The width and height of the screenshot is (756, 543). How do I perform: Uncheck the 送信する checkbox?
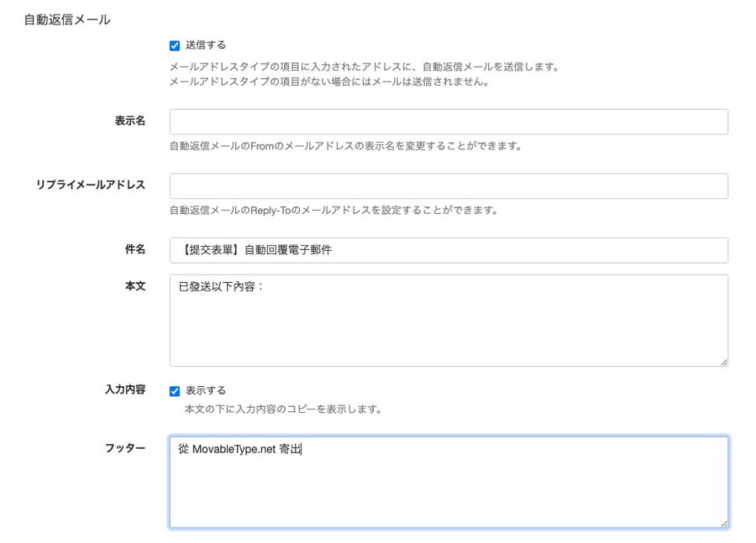click(x=175, y=46)
